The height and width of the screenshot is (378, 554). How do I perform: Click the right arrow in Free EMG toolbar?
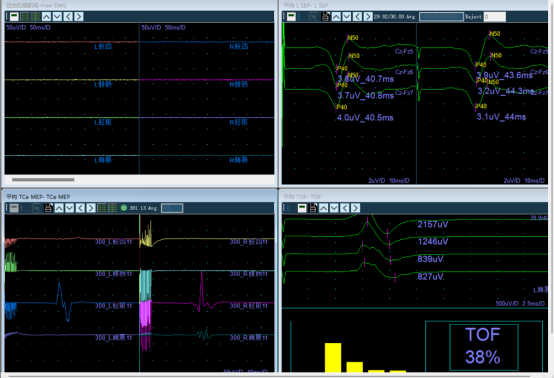pos(79,16)
